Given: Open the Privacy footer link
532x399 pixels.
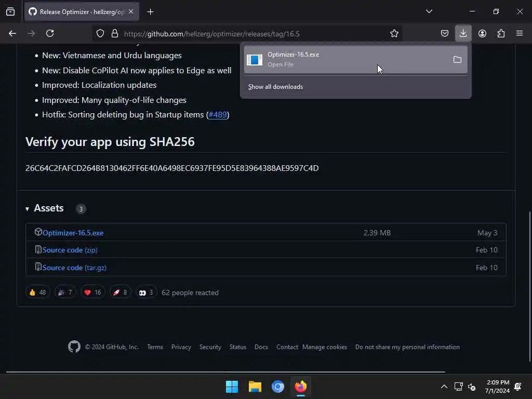Looking at the screenshot, I should 181,347.
